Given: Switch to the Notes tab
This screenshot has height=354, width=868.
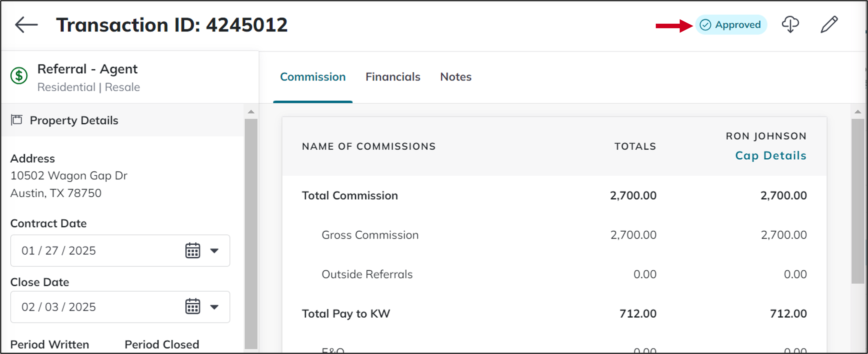Looking at the screenshot, I should click(x=456, y=77).
